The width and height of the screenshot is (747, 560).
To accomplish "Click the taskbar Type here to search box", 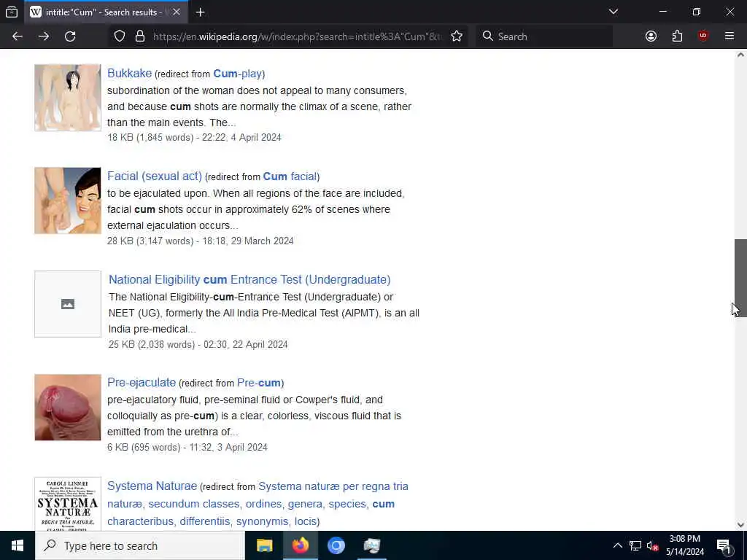I will [140, 545].
